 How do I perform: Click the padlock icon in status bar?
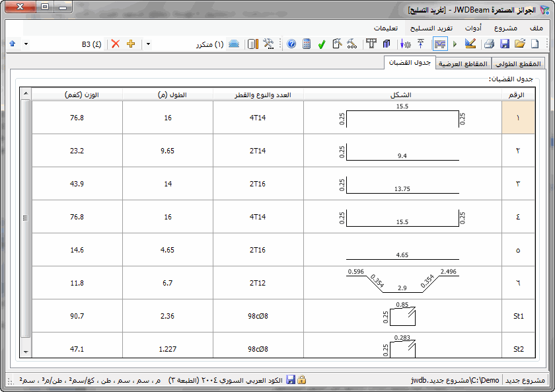pos(302,380)
